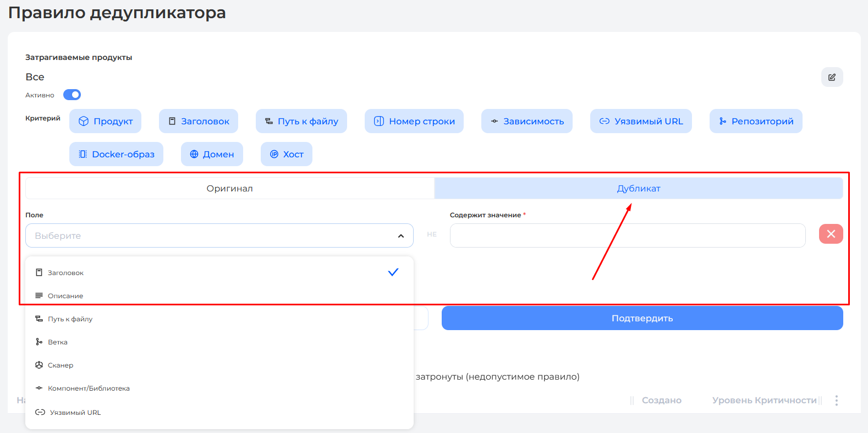
Task: Click the globe icon on Домен chip
Action: point(194,154)
